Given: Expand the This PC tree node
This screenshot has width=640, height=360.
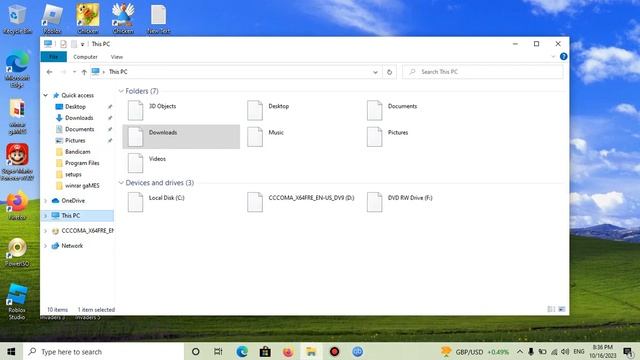Looking at the screenshot, I should [x=46, y=216].
